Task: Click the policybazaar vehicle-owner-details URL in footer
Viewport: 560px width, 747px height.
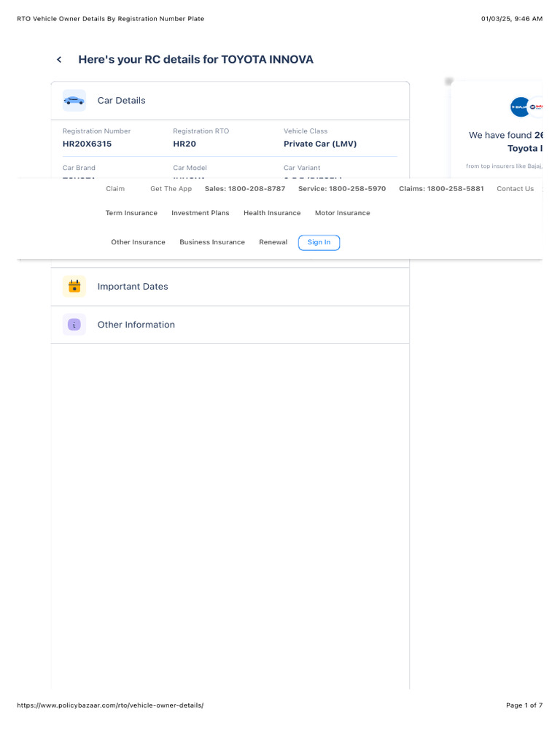Action: (x=110, y=705)
